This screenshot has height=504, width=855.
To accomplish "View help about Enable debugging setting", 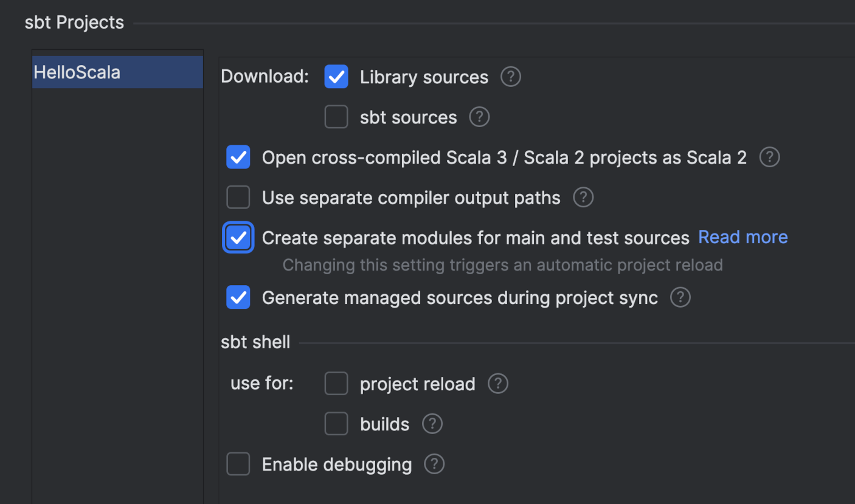I will coord(434,464).
